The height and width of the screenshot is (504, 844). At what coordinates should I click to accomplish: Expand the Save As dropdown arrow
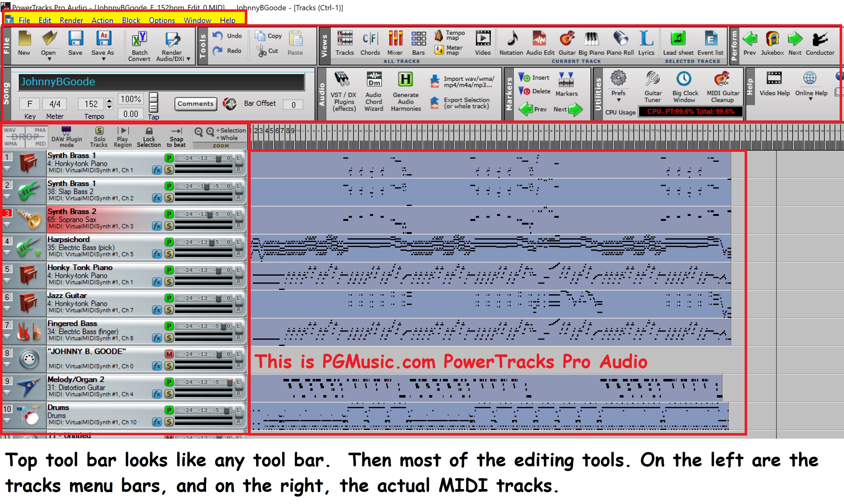tap(103, 59)
